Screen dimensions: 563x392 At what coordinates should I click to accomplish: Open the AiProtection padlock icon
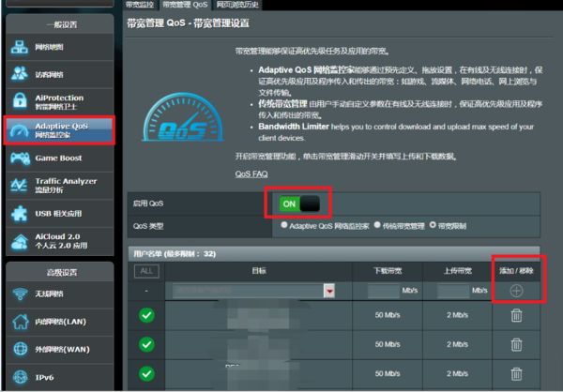[x=20, y=101]
